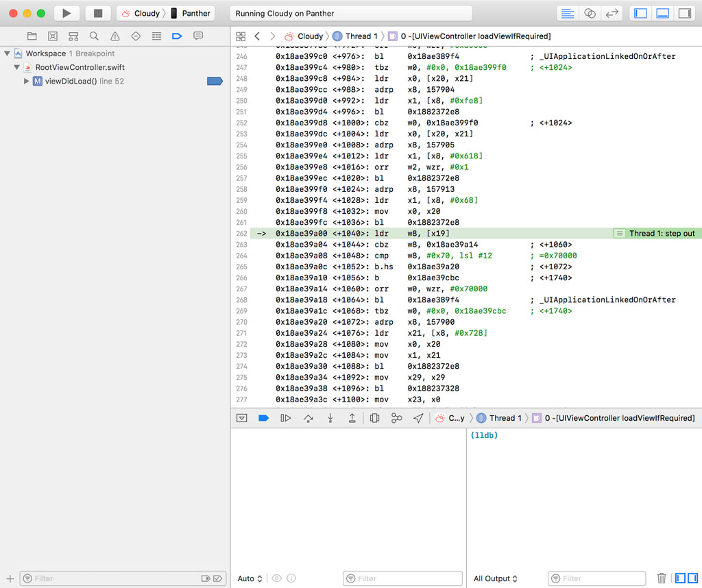Click the Simulate Location arrow icon
The width and height of the screenshot is (702, 588).
click(x=418, y=418)
